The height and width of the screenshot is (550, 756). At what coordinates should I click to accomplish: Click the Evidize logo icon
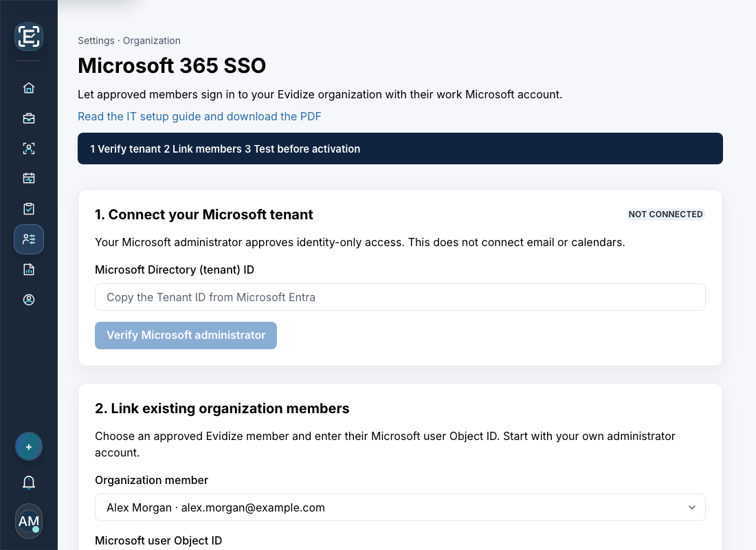point(29,36)
